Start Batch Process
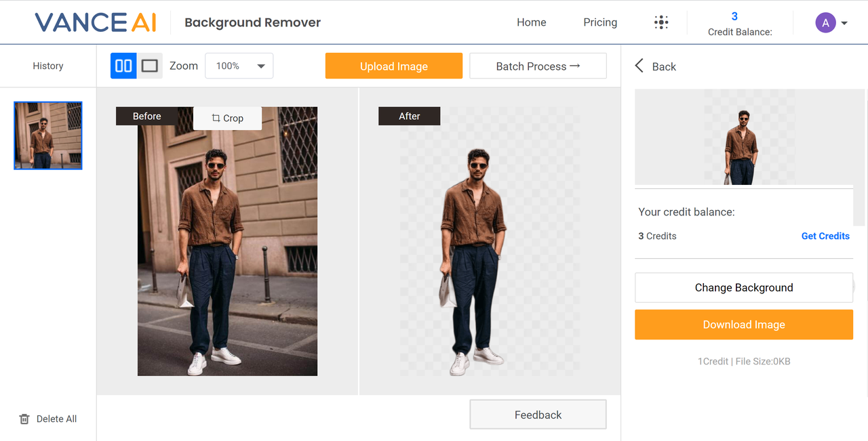This screenshot has height=441, width=868. (x=538, y=66)
